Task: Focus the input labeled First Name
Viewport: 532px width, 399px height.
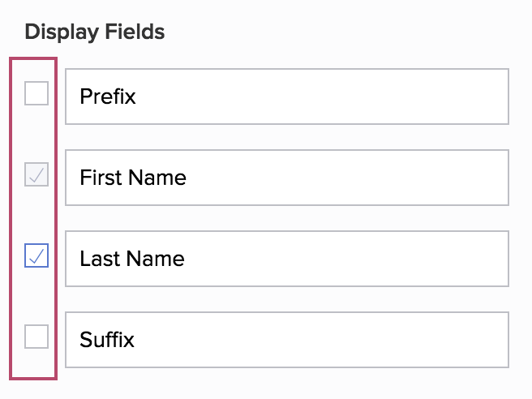Action: click(x=286, y=178)
